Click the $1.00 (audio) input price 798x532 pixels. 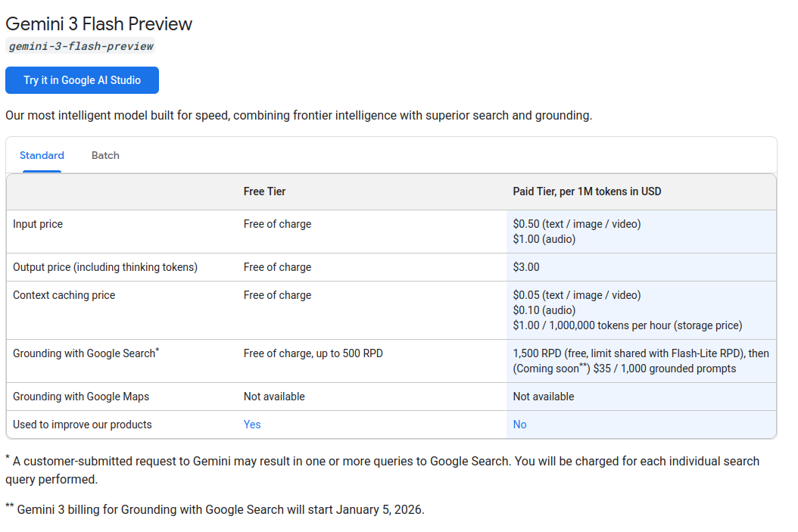point(544,239)
